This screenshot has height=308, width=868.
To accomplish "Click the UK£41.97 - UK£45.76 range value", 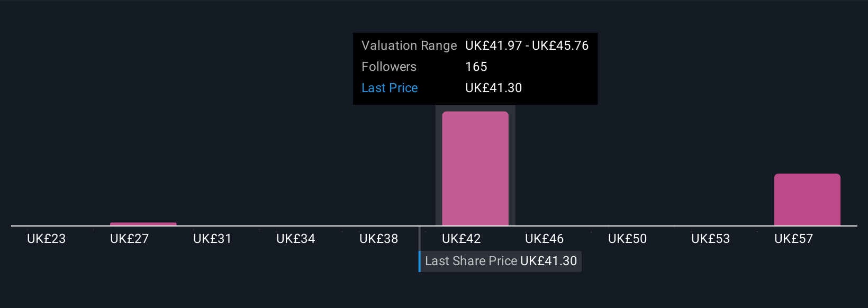I will (x=527, y=46).
